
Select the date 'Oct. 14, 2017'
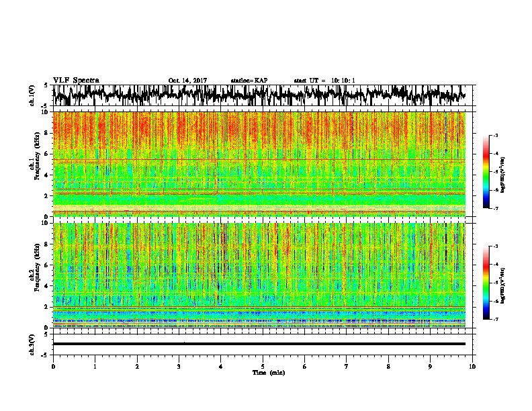(187, 81)
